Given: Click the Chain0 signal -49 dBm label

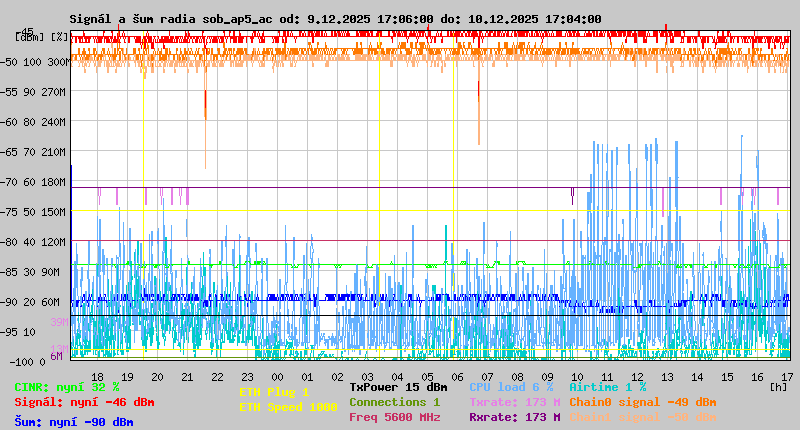Looking at the screenshot, I should pos(642,402).
